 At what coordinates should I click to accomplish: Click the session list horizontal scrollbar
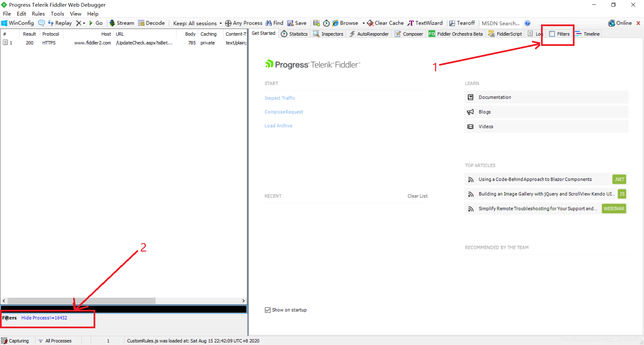click(82, 301)
